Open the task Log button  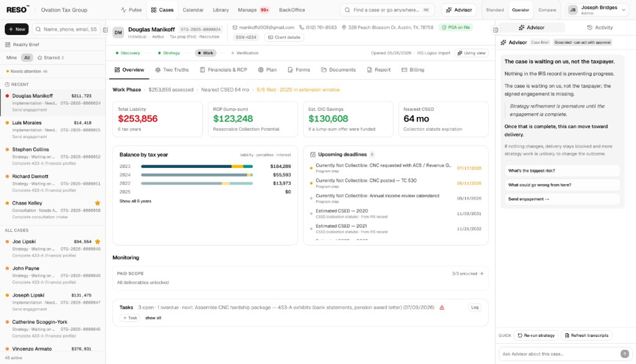click(x=475, y=307)
